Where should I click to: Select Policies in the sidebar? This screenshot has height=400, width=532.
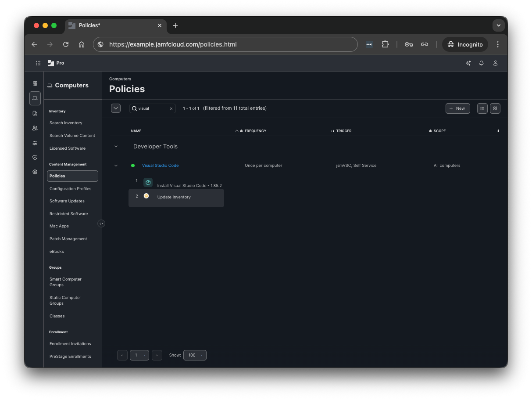[72, 176]
